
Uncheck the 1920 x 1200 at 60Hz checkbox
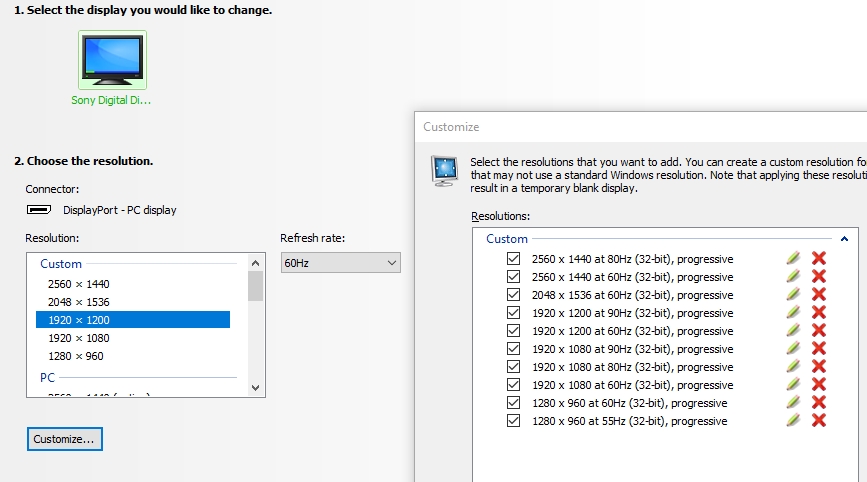514,331
